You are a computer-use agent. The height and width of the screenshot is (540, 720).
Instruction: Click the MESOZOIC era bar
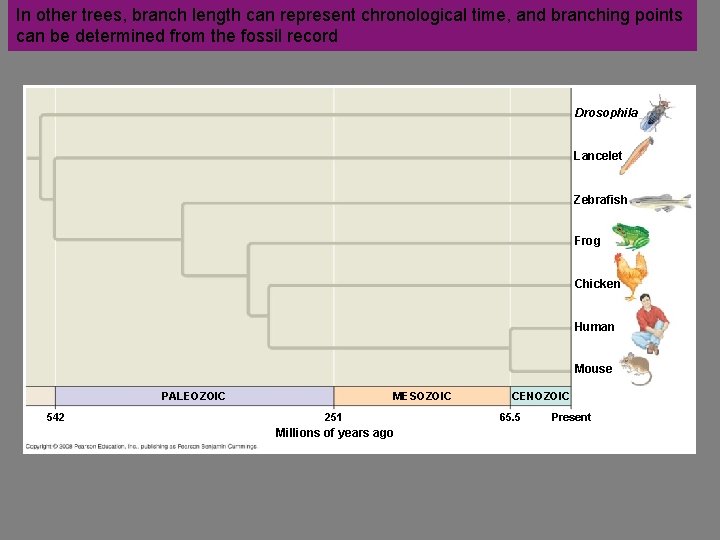(x=422, y=396)
